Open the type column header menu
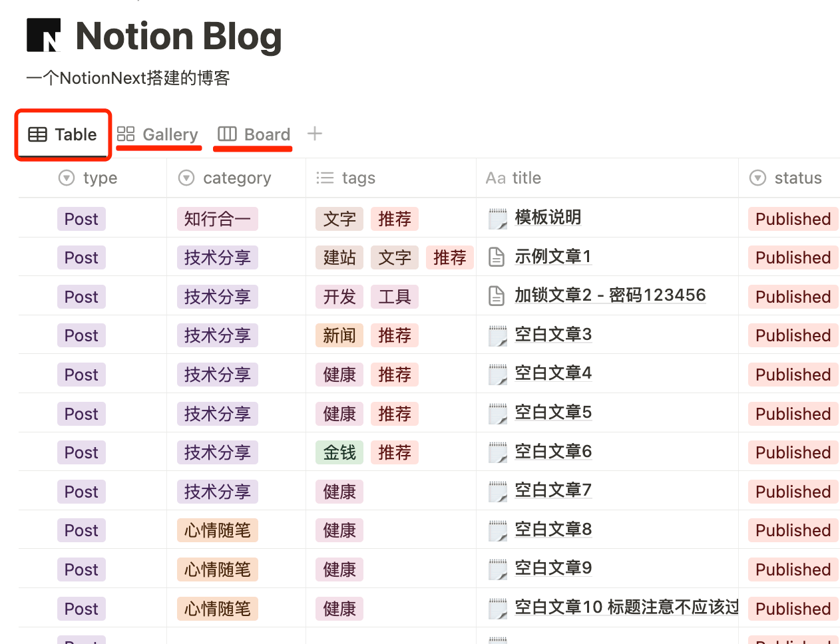Viewport: 840px width, 644px height. click(x=93, y=178)
